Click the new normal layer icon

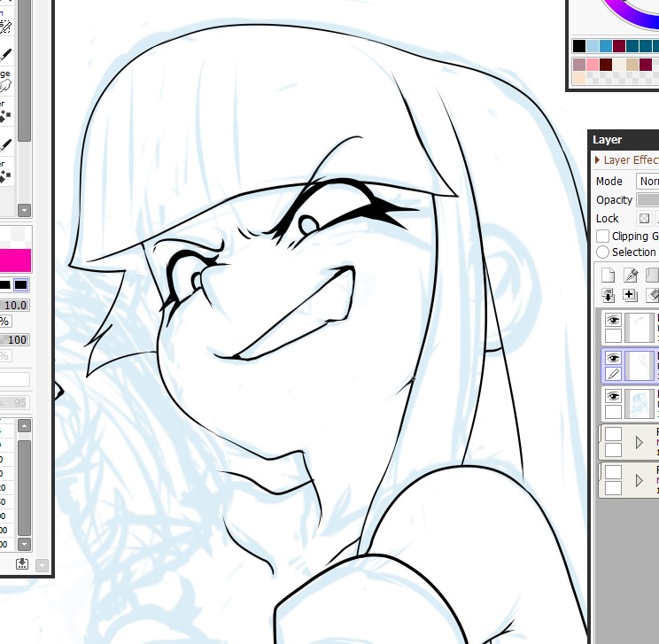coord(608,275)
